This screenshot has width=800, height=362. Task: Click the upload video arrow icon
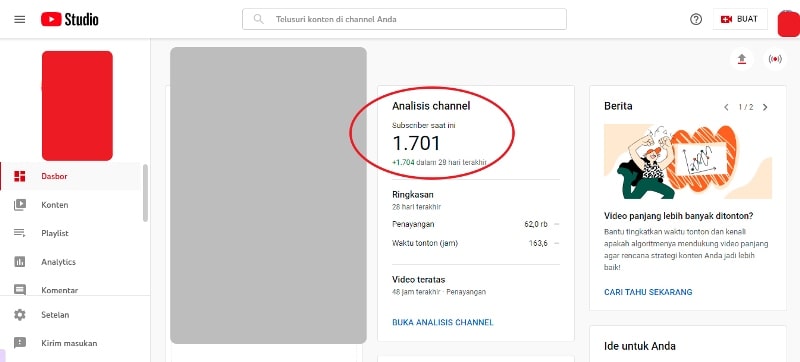(742, 60)
